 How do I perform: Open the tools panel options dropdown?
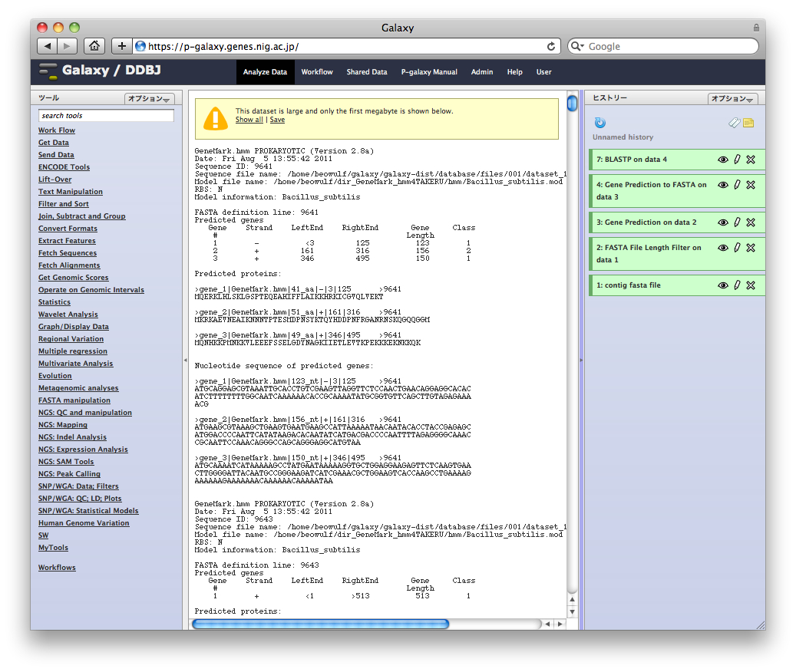click(150, 99)
